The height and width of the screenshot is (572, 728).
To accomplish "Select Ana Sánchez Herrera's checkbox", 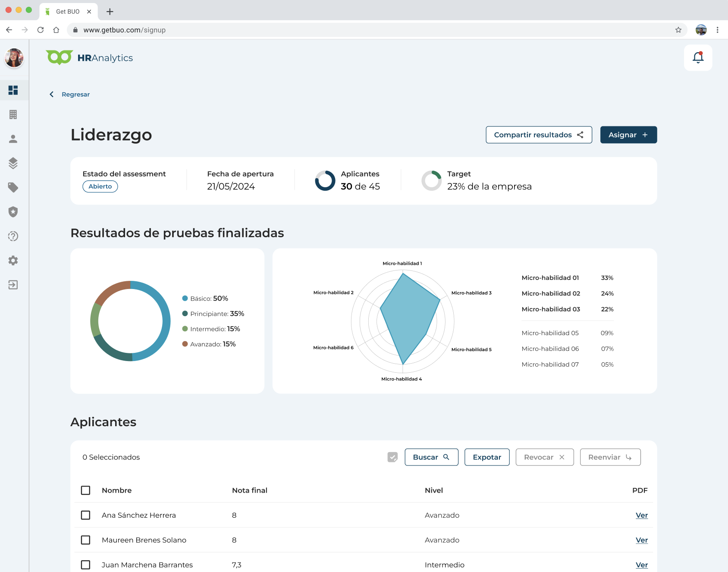I will point(86,515).
